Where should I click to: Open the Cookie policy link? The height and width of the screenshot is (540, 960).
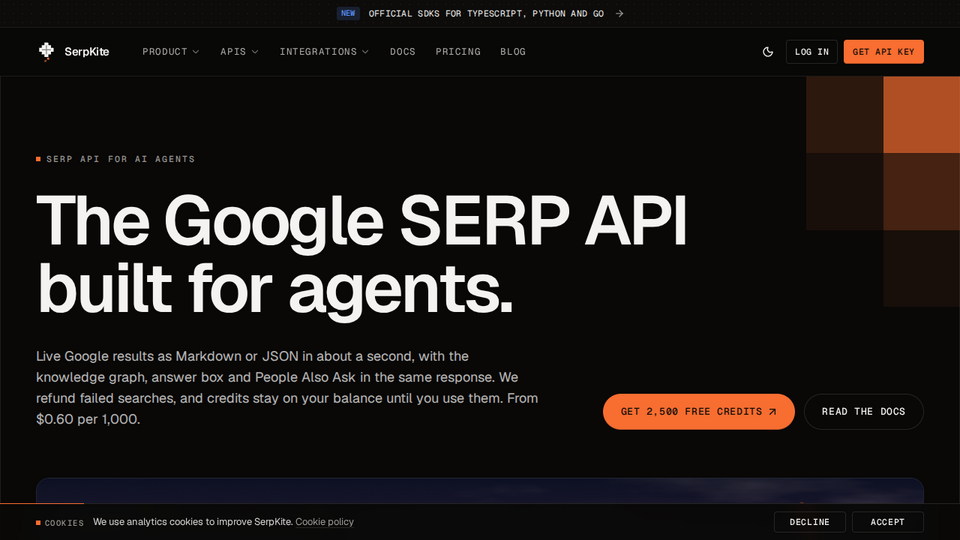(324, 522)
